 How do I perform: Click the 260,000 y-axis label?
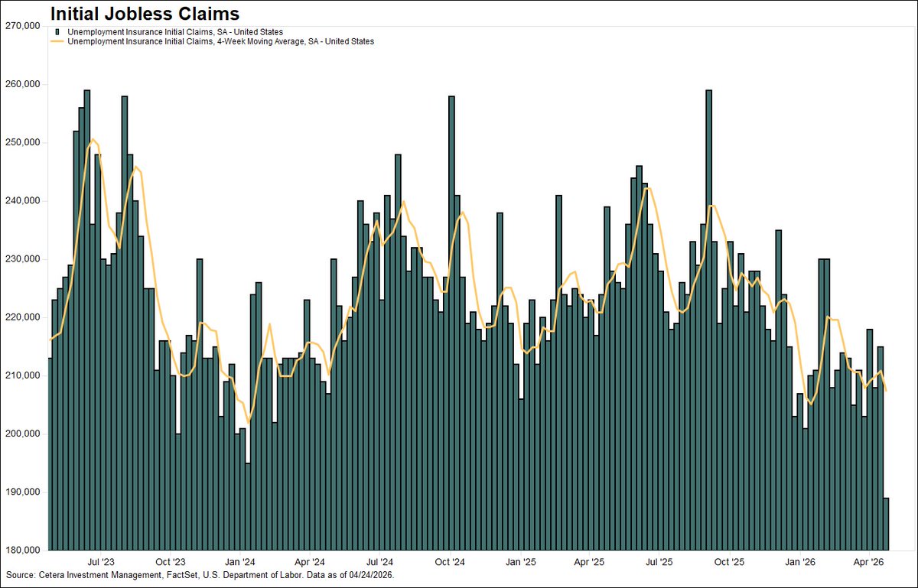[x=22, y=84]
